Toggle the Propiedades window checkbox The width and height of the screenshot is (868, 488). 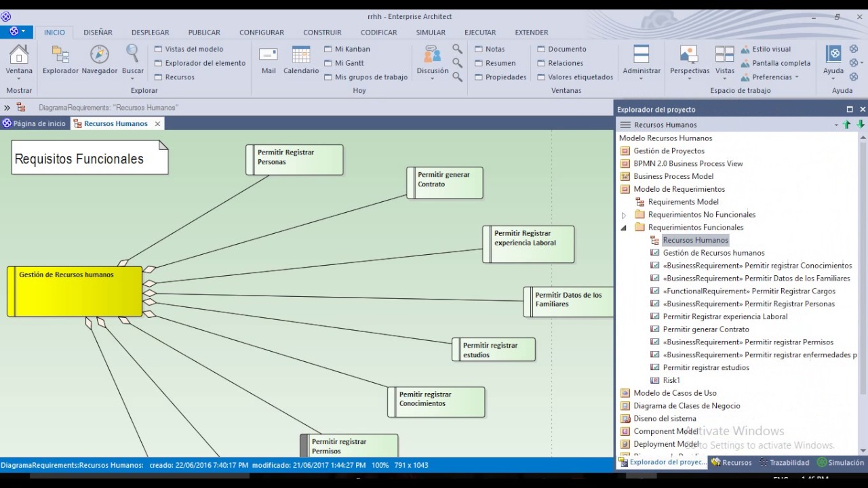478,77
